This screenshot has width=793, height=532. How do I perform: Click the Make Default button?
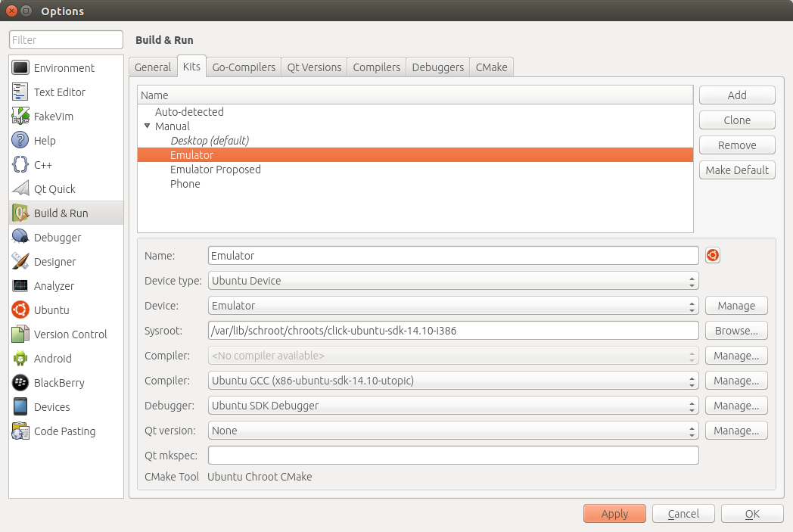(x=736, y=170)
